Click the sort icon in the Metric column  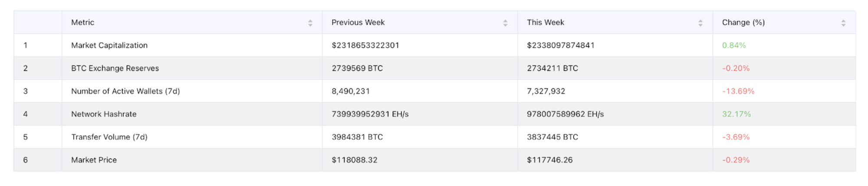click(310, 23)
